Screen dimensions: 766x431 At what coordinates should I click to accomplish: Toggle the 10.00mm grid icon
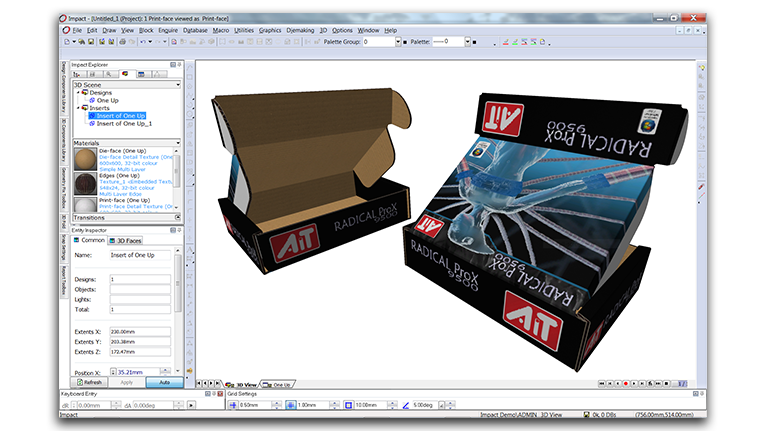click(x=348, y=405)
